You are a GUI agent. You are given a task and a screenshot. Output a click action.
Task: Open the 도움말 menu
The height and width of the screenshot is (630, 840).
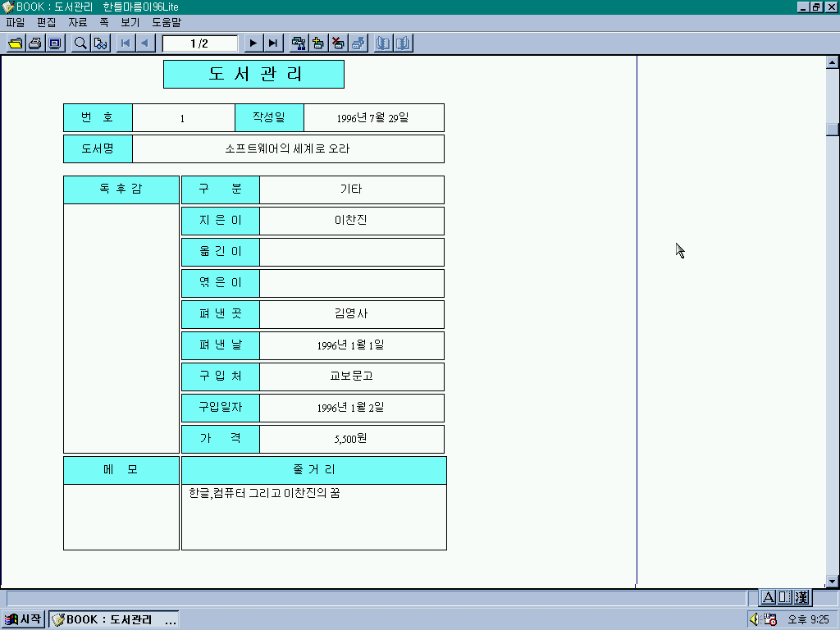tap(167, 22)
